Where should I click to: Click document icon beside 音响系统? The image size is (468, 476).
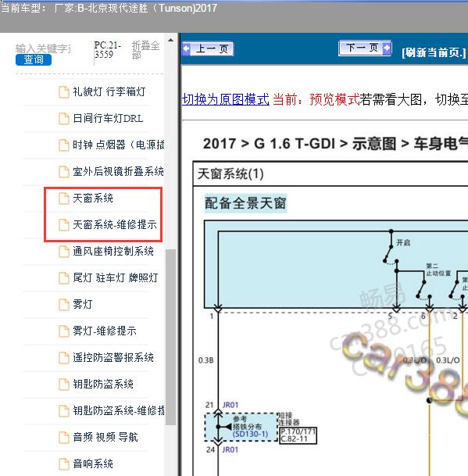tap(64, 464)
